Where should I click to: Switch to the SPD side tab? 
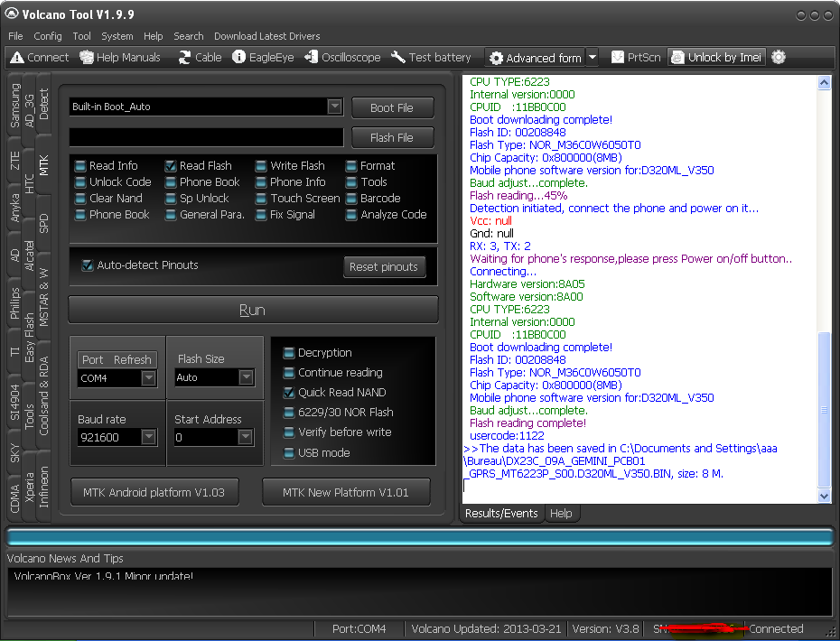pyautogui.click(x=44, y=223)
